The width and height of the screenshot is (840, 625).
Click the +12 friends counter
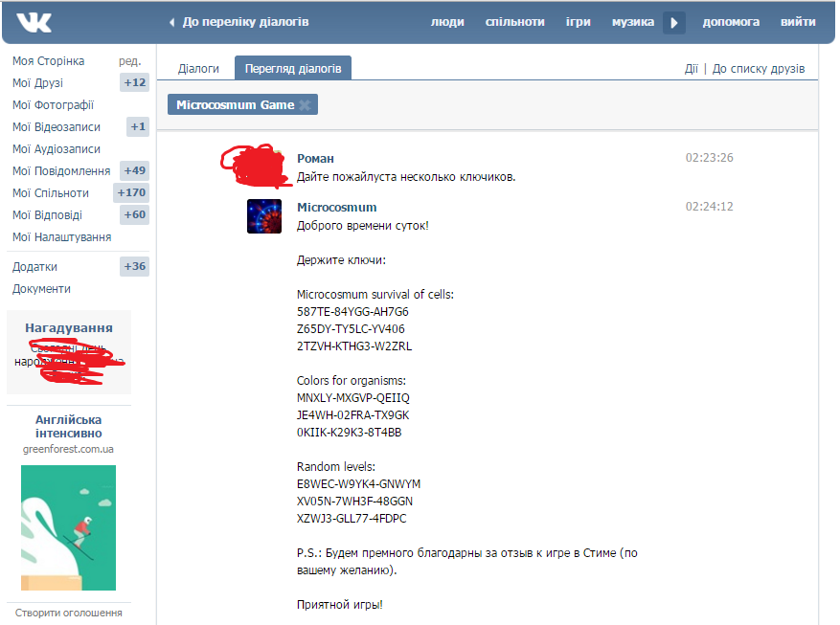pos(134,82)
